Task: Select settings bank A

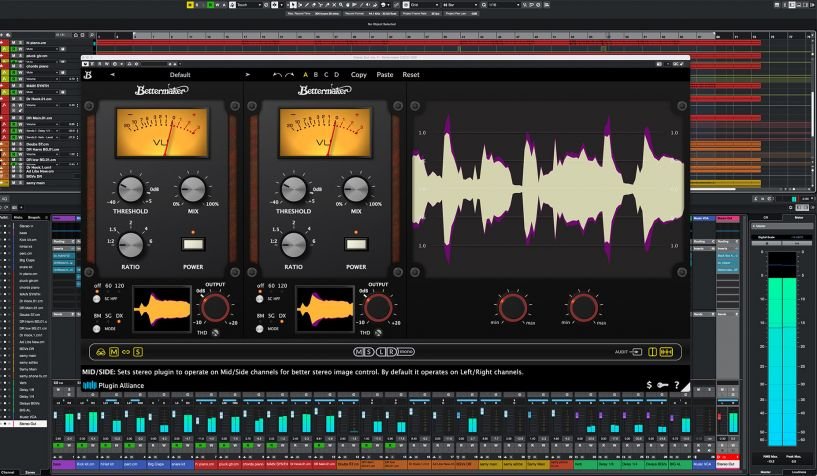Action: [x=306, y=75]
